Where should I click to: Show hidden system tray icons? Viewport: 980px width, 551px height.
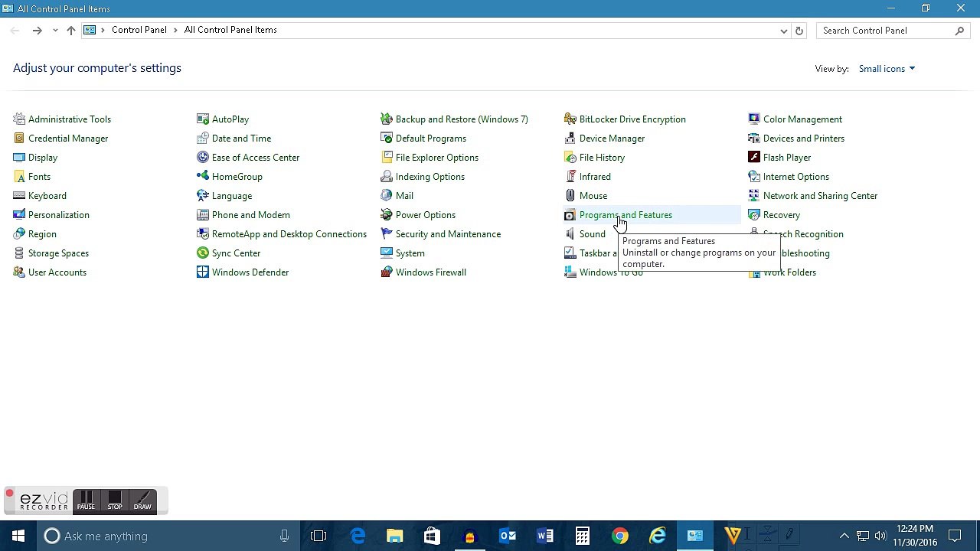coord(844,536)
